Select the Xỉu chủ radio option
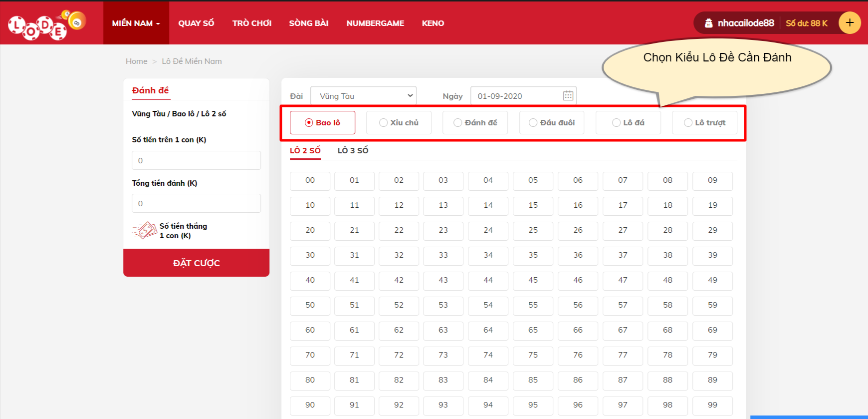This screenshot has height=419, width=868. pyautogui.click(x=399, y=123)
